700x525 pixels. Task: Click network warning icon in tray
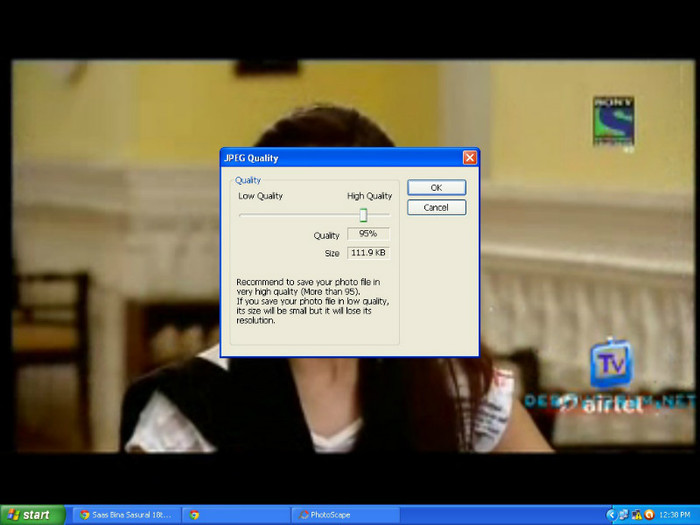click(636, 515)
